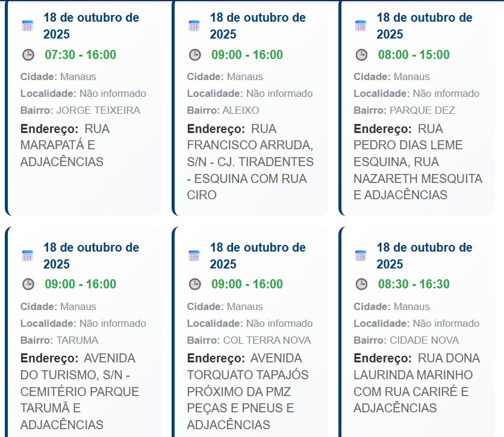Click the calendar icon on the PARQUE DEZ card

[361, 24]
